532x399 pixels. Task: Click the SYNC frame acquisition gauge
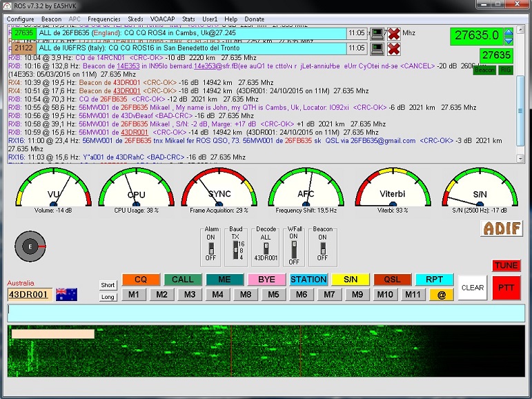click(219, 188)
